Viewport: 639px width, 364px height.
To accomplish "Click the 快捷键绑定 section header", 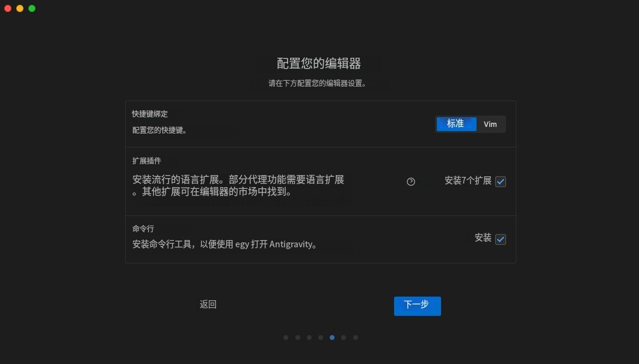I will coord(148,114).
